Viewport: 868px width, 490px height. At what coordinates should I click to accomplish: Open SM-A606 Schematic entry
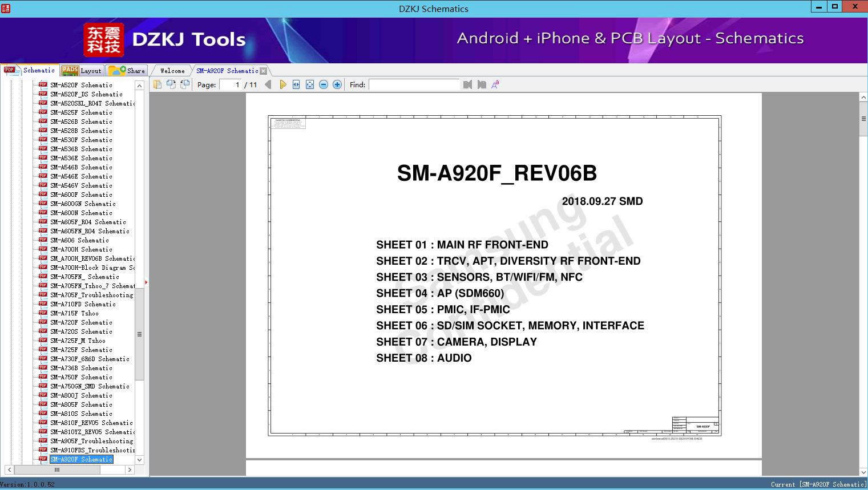coord(79,240)
